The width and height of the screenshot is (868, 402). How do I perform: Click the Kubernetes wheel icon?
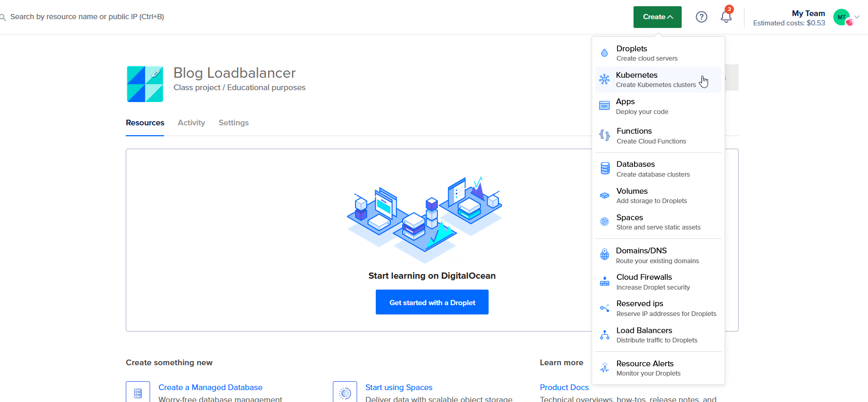click(x=605, y=79)
